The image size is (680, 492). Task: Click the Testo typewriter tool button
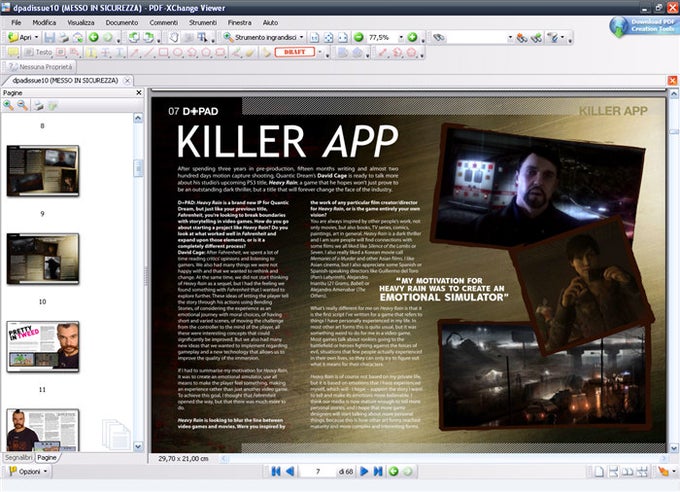point(38,52)
